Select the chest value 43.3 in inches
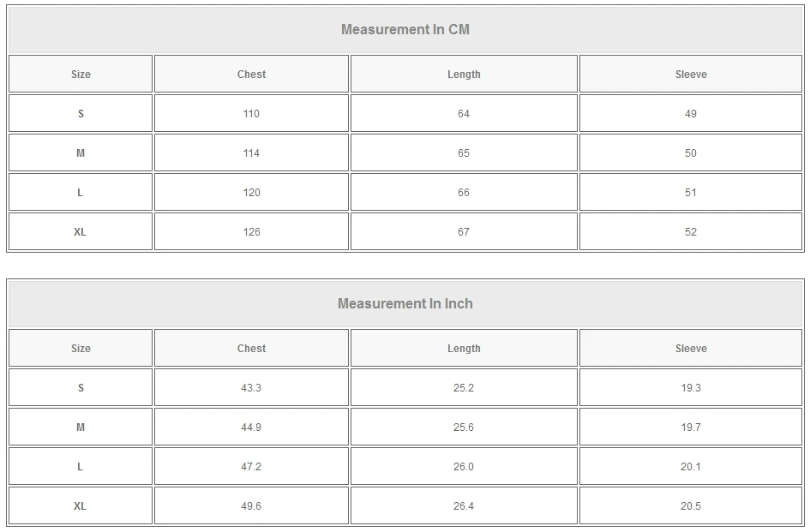The image size is (810, 532). click(x=251, y=388)
